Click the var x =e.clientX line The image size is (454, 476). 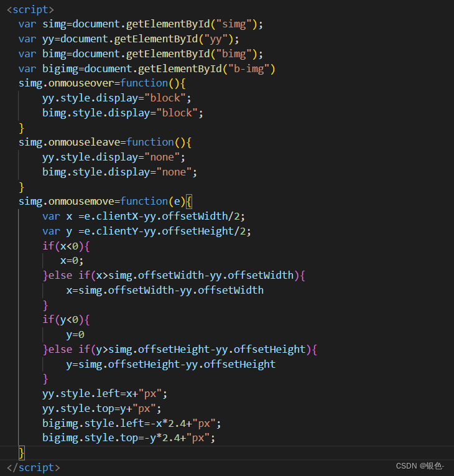click(144, 217)
